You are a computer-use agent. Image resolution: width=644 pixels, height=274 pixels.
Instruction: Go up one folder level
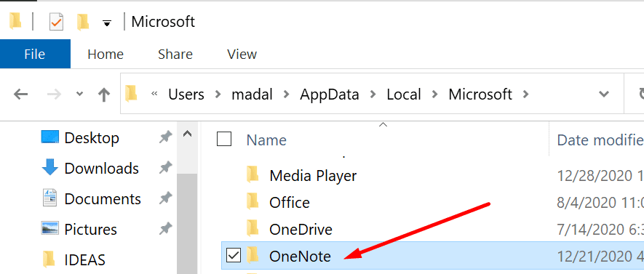pyautogui.click(x=104, y=94)
